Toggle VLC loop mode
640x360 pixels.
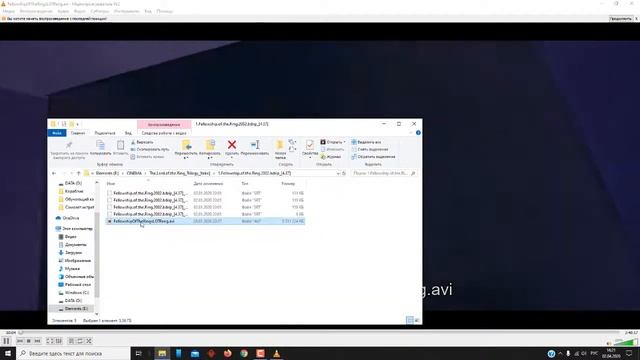[80, 341]
